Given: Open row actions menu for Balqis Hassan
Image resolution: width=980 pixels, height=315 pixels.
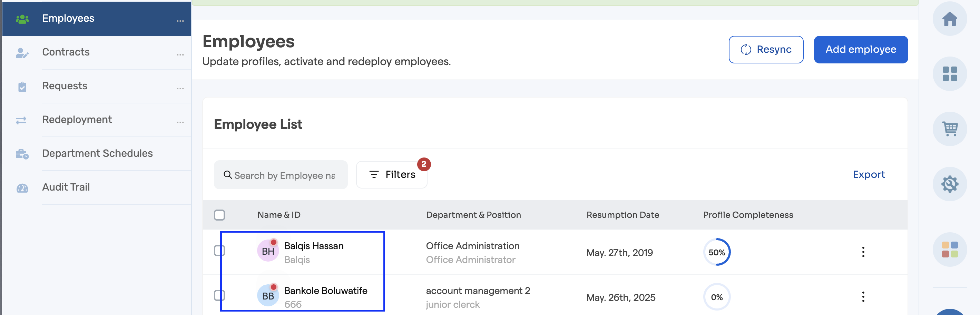Looking at the screenshot, I should (x=863, y=252).
